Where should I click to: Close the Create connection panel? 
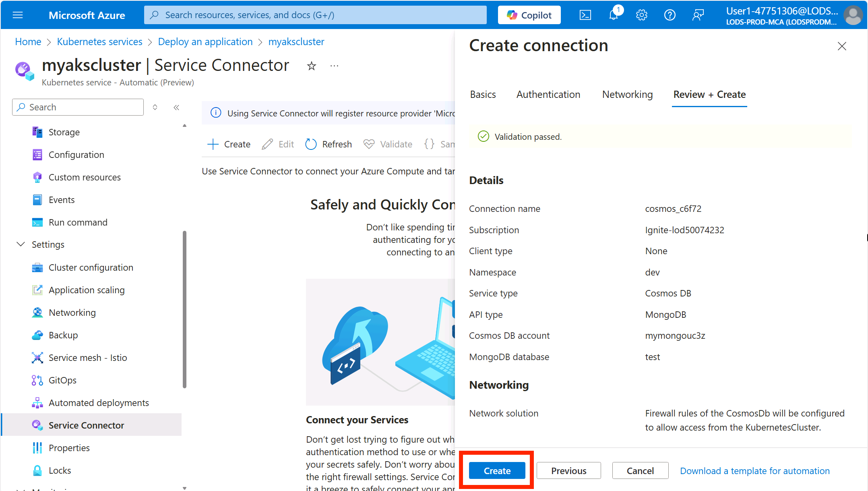[x=842, y=46]
